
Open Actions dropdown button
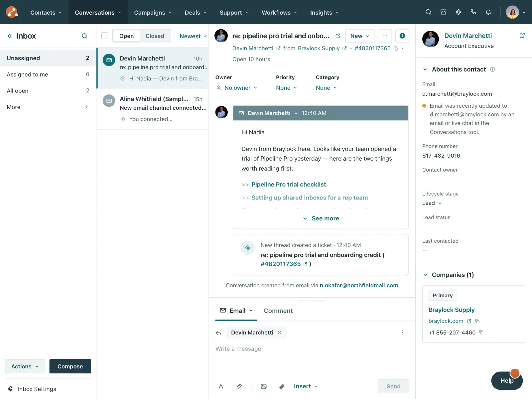[25, 366]
